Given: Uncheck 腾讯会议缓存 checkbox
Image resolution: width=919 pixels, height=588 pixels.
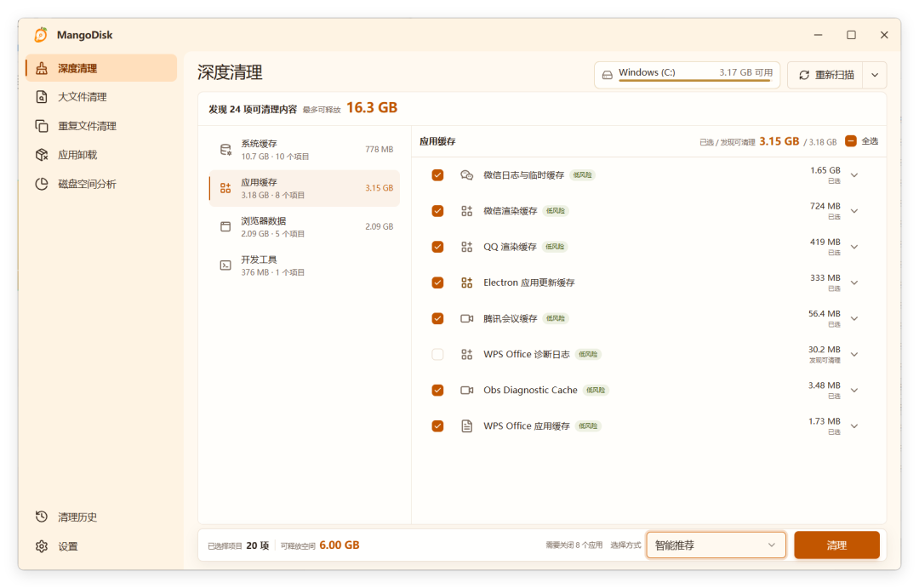Looking at the screenshot, I should click(x=438, y=318).
